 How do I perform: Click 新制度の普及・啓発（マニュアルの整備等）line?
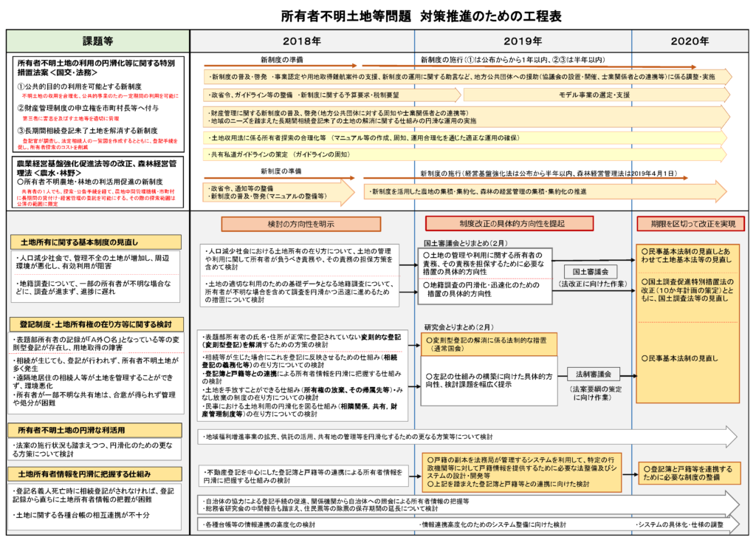267,196
